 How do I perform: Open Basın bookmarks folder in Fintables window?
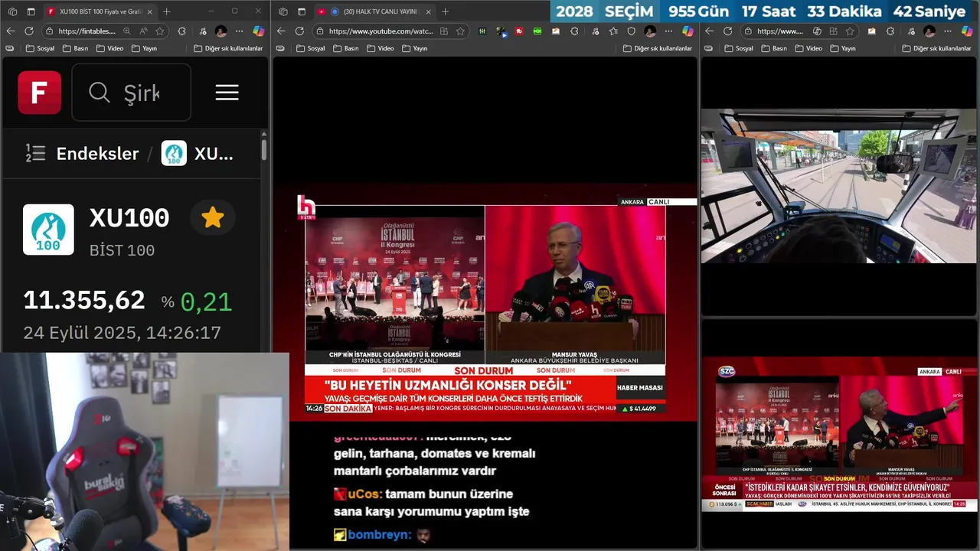[76, 48]
